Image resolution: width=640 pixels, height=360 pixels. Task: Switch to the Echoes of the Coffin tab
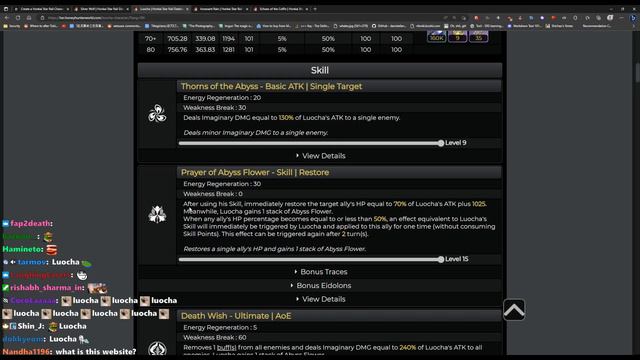coord(280,9)
